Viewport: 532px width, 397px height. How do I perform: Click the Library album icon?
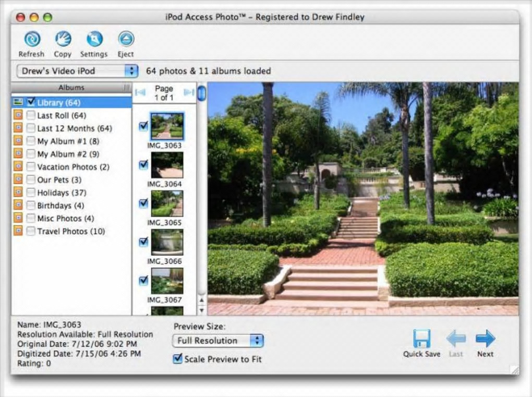(x=18, y=102)
